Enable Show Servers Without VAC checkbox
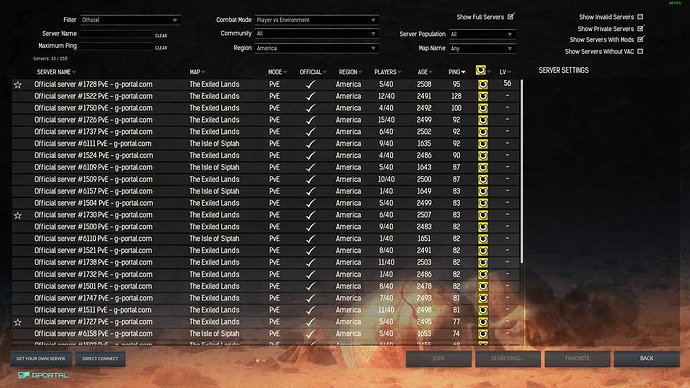The width and height of the screenshot is (690, 388). [x=640, y=51]
